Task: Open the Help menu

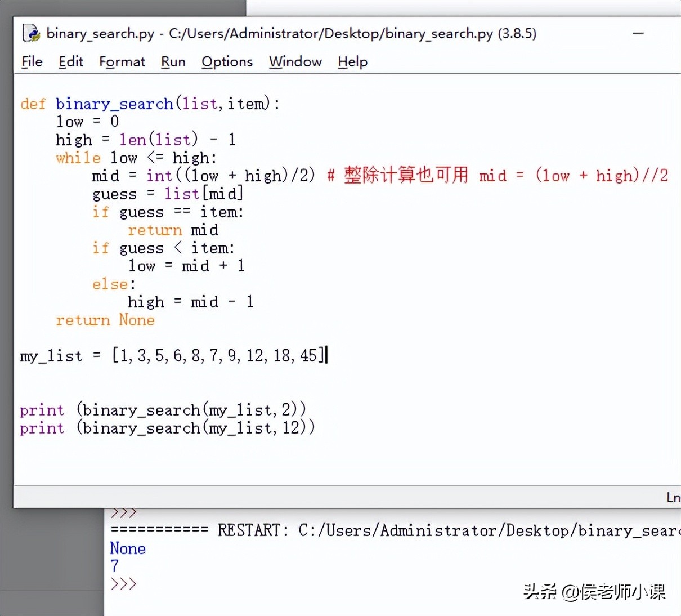Action: point(352,62)
